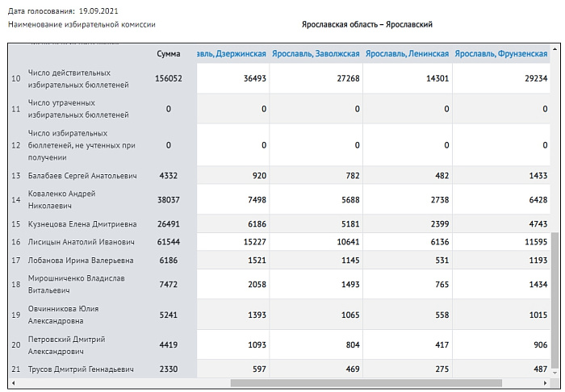This screenshot has height=392, width=565.
Task: Click the Сумма value 38037
Action: tap(168, 199)
